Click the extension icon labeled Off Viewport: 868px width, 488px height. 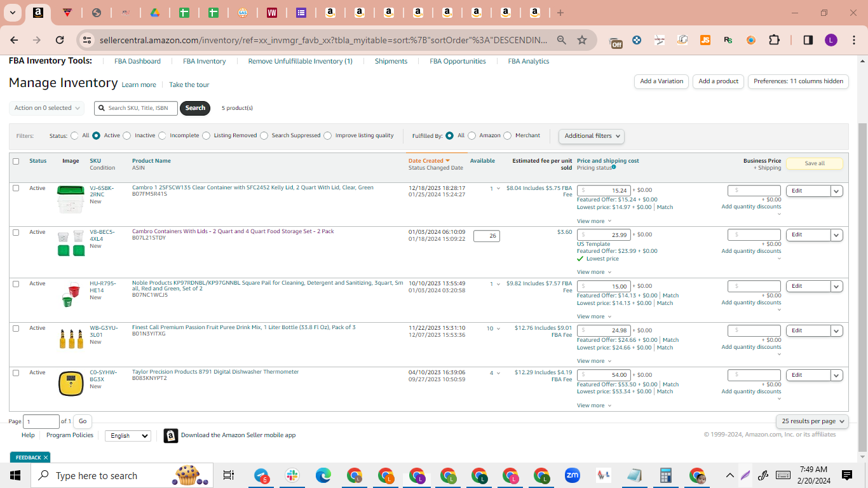616,41
